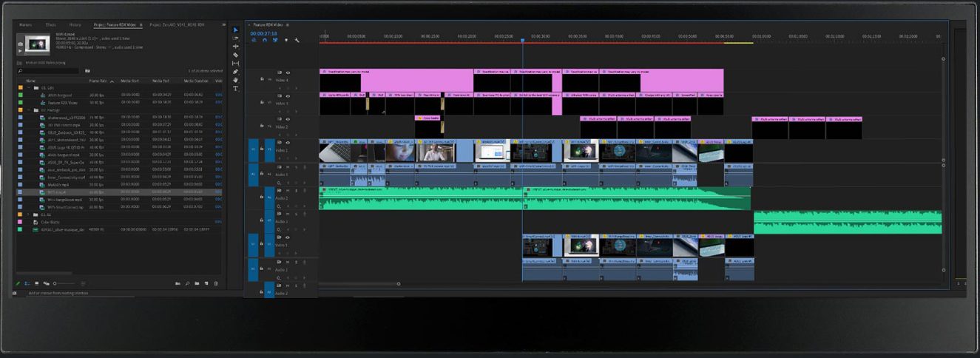The width and height of the screenshot is (980, 358).
Task: Toggle Video 4 track output eye
Action: click(x=288, y=72)
